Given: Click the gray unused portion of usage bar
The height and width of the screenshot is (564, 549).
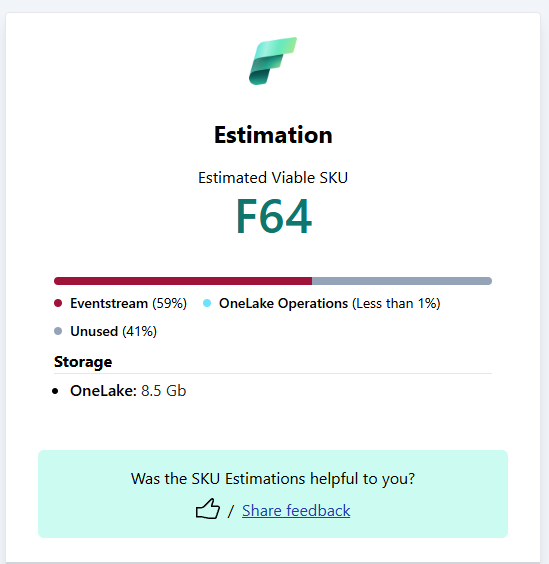Looking at the screenshot, I should (402, 281).
